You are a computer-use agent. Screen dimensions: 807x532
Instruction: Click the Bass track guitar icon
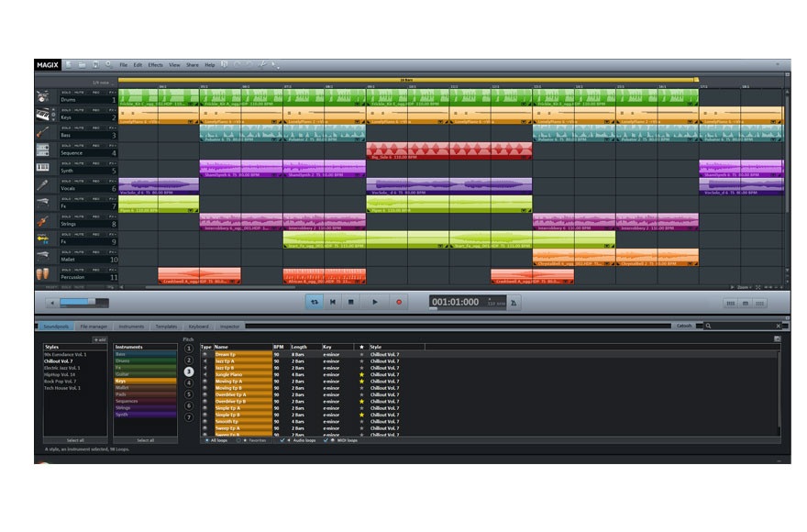coord(43,132)
